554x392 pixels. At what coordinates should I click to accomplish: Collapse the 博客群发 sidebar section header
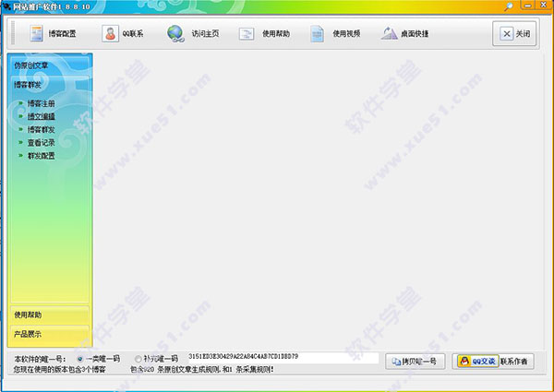(x=50, y=85)
